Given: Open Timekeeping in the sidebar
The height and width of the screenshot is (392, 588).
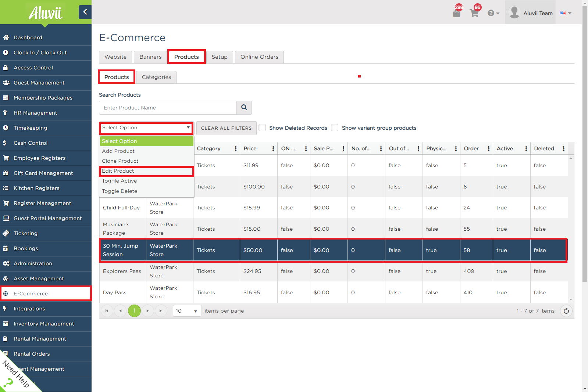Looking at the screenshot, I should [x=46, y=128].
